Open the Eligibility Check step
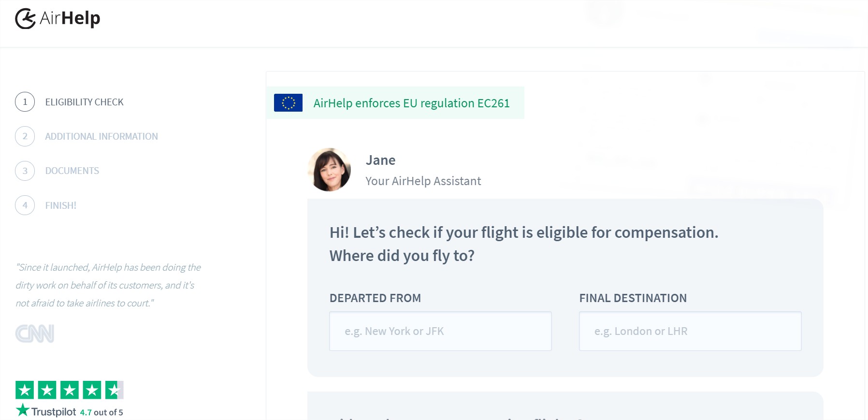The image size is (868, 420). tap(85, 102)
